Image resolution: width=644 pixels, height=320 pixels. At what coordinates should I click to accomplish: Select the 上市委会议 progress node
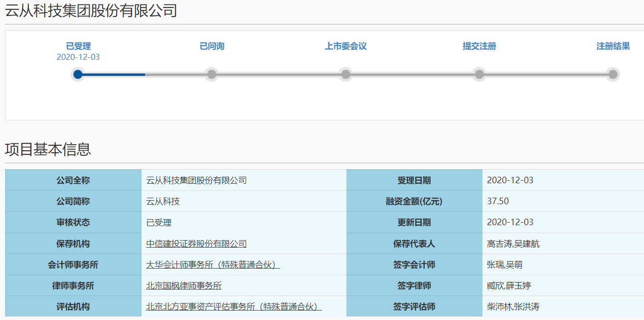tap(346, 74)
